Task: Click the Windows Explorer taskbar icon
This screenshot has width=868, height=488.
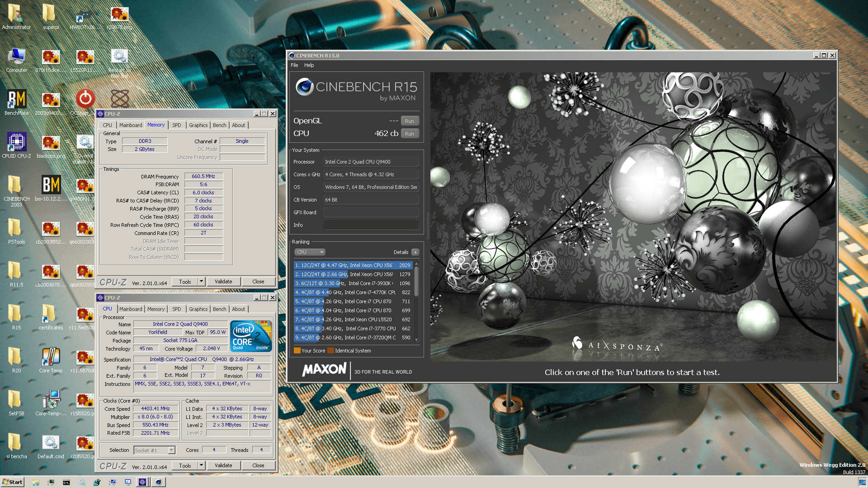Action: [35, 482]
